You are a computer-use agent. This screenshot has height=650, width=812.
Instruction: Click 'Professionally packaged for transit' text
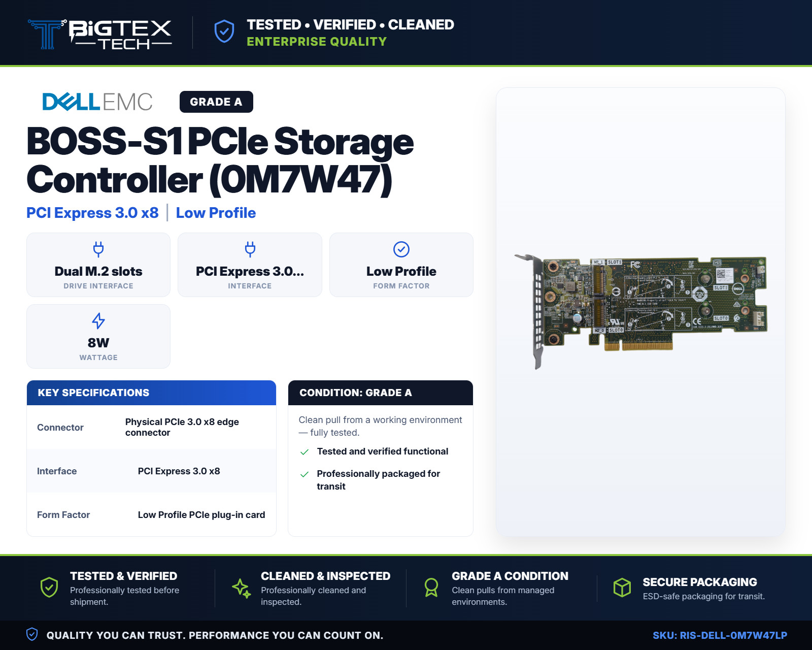coord(378,480)
